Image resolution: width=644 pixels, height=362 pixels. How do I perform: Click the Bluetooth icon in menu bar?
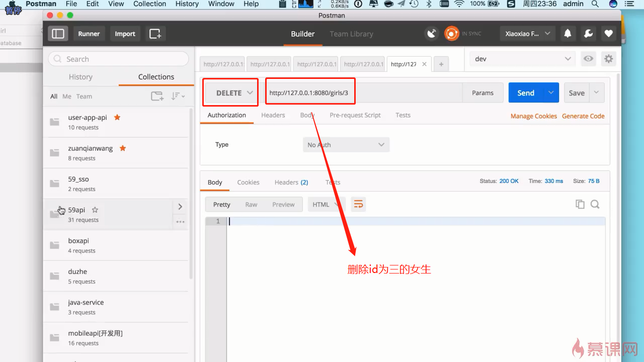tap(429, 4)
